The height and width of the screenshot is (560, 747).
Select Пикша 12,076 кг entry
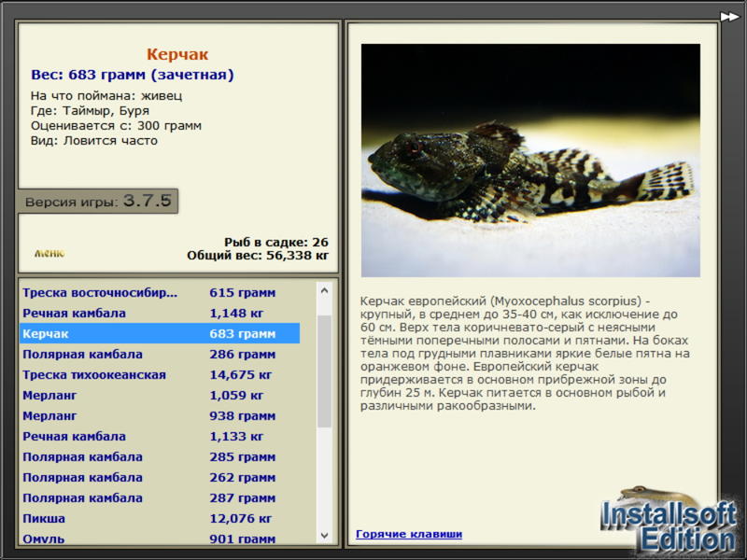click(159, 518)
